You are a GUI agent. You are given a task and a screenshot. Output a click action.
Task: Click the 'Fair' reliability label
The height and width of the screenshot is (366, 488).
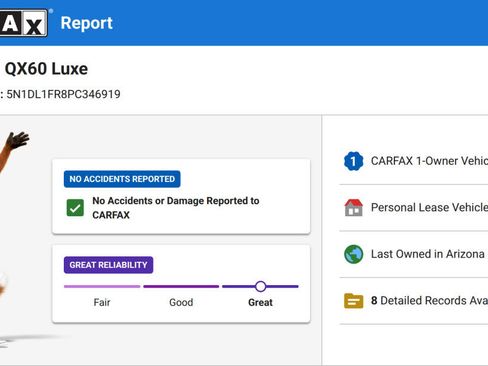pyautogui.click(x=102, y=302)
